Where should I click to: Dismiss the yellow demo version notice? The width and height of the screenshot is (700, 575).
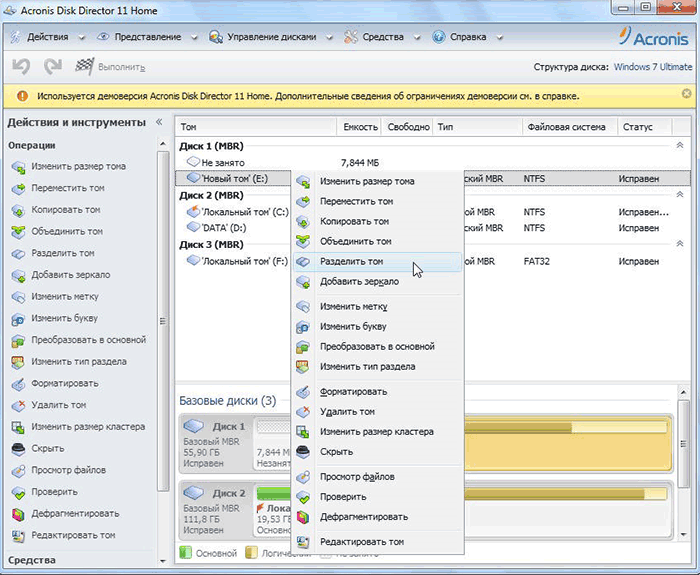tap(687, 93)
